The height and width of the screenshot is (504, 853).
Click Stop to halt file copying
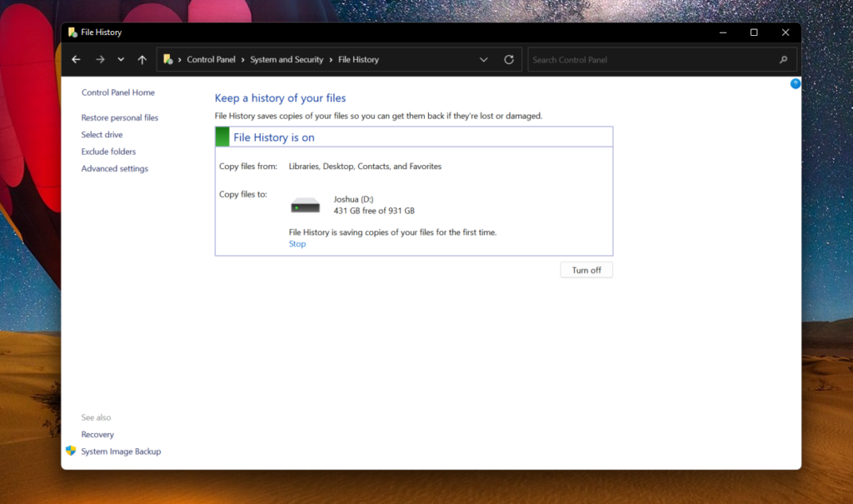[x=297, y=243]
